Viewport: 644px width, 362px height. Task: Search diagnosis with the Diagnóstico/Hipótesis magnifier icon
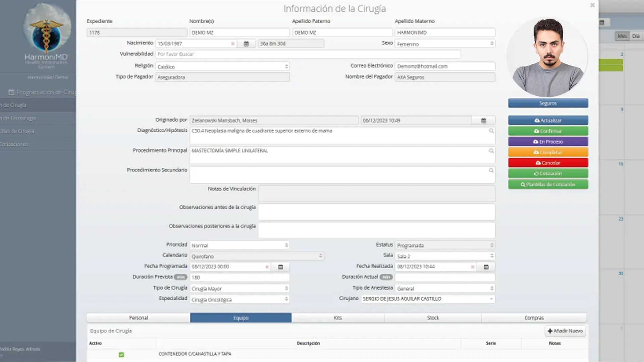coord(491,131)
